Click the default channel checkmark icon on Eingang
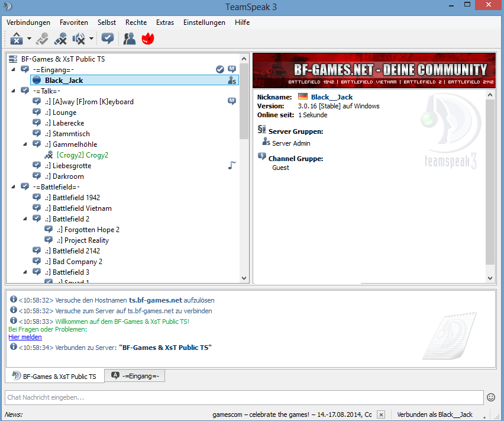This screenshot has height=421, width=504. [x=220, y=69]
